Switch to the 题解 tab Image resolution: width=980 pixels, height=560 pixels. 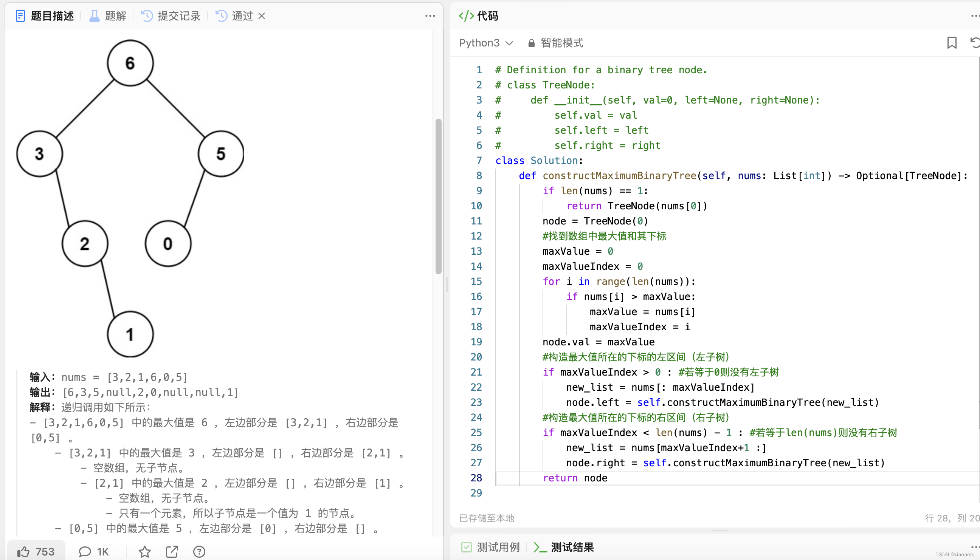[108, 16]
